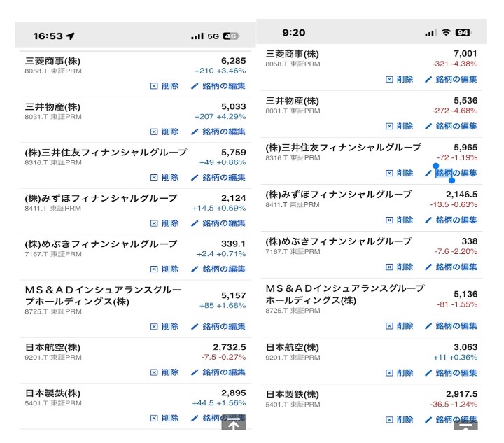Tap the 6,285 price of 三菱商事
The width and height of the screenshot is (504, 443).
pos(234,61)
